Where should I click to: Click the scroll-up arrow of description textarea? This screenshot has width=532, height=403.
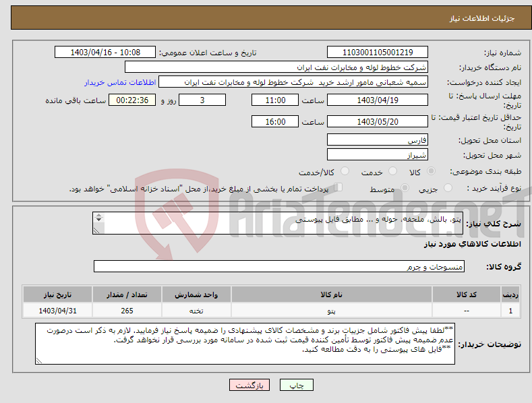click(x=98, y=215)
